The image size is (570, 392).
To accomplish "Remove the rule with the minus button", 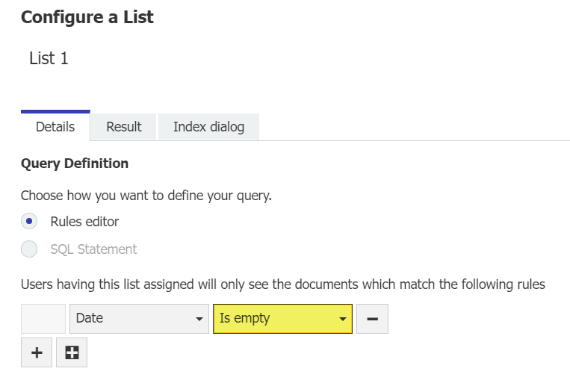I will point(372,318).
